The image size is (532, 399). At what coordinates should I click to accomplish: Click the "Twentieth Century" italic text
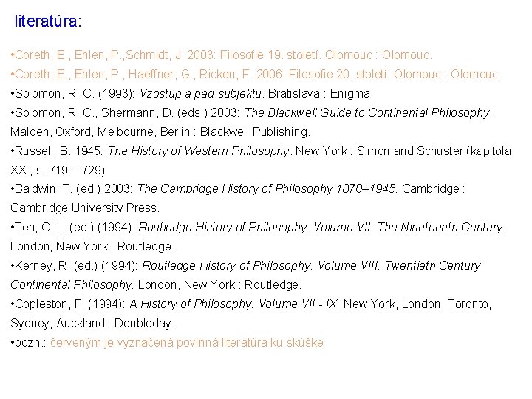(x=432, y=265)
